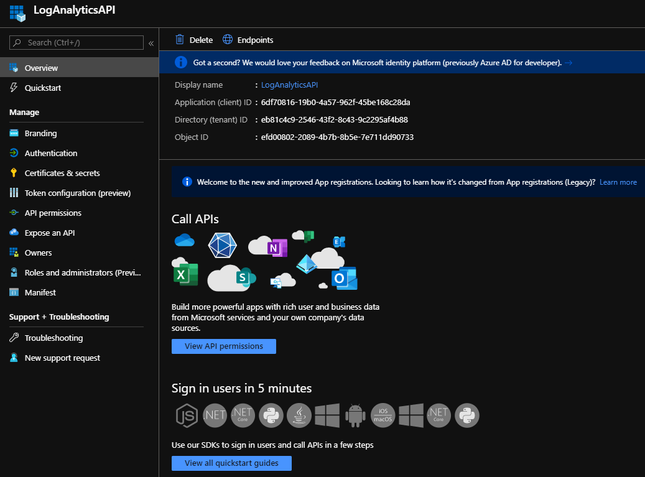The width and height of the screenshot is (645, 477).
Task: Click the first .NET quickstart icon
Action: click(x=215, y=415)
